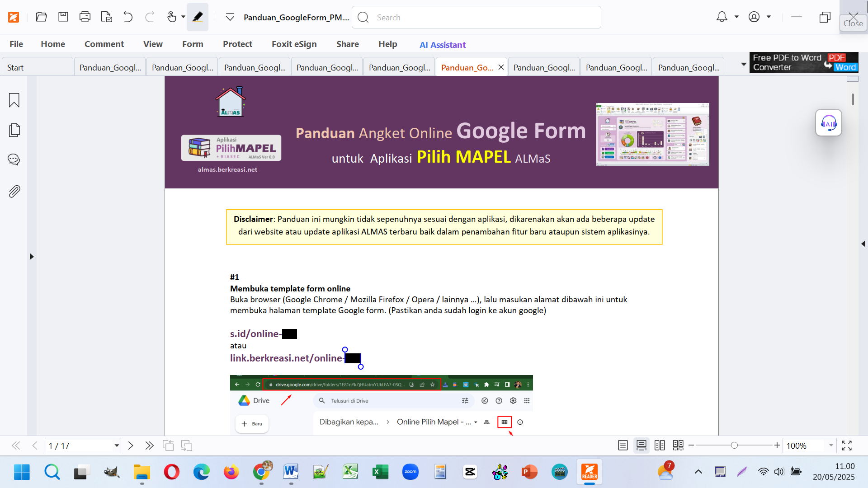
Task: Switch to the Start tab
Action: click(x=15, y=67)
